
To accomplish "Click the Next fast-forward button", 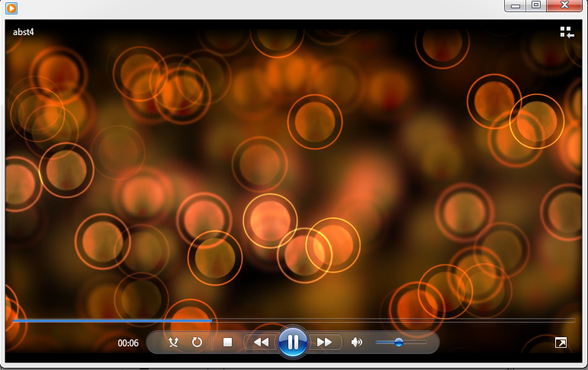I will [x=324, y=343].
